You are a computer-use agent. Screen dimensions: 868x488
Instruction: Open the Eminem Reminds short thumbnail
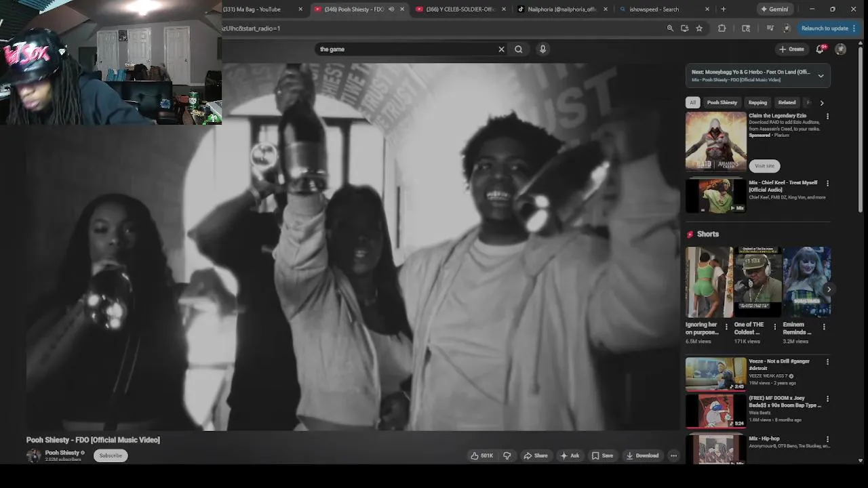coord(807,282)
